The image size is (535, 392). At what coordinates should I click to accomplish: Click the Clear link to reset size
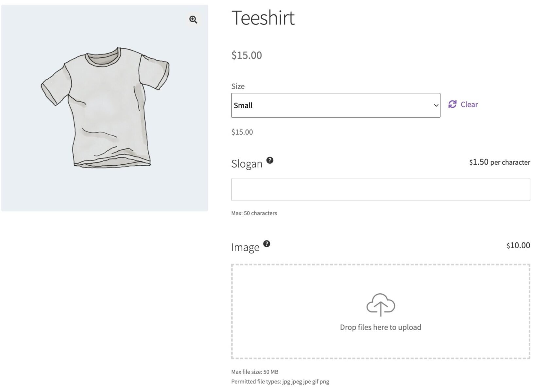pos(469,105)
